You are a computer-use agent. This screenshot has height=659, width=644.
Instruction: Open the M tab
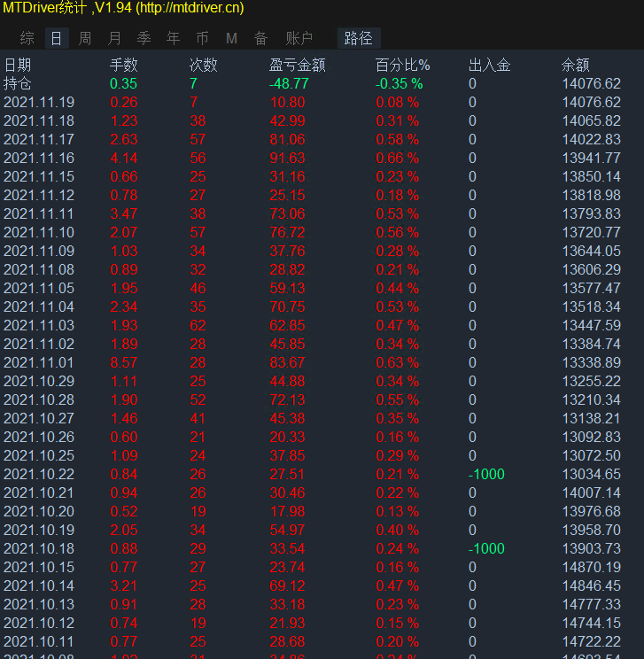231,38
